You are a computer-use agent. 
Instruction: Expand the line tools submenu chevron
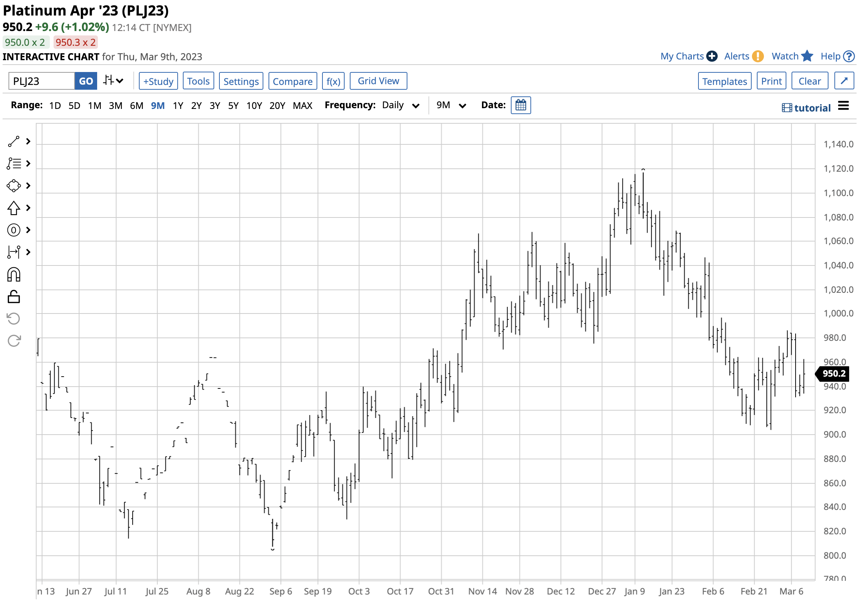(x=28, y=142)
